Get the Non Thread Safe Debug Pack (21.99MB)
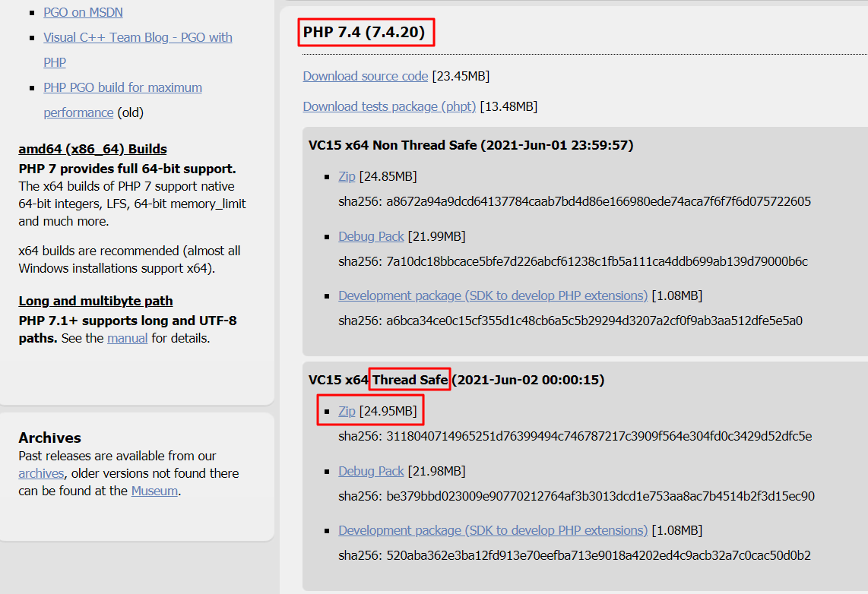868x594 pixels. pyautogui.click(x=371, y=236)
